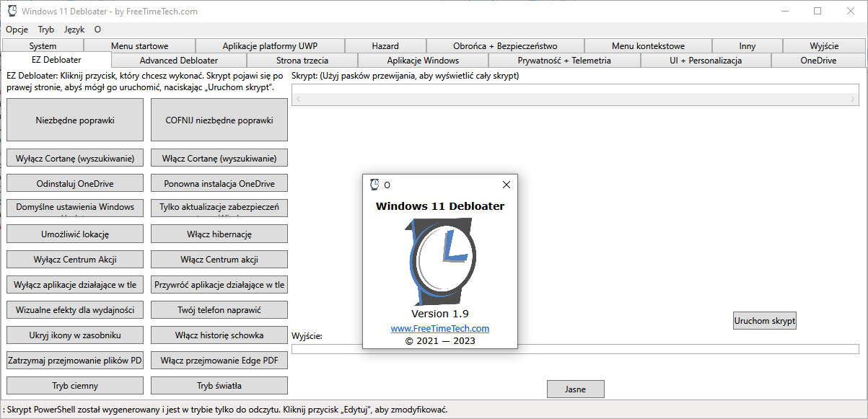
Task: Click COFNIJ niezbędne poprawki button
Action: pyautogui.click(x=219, y=120)
